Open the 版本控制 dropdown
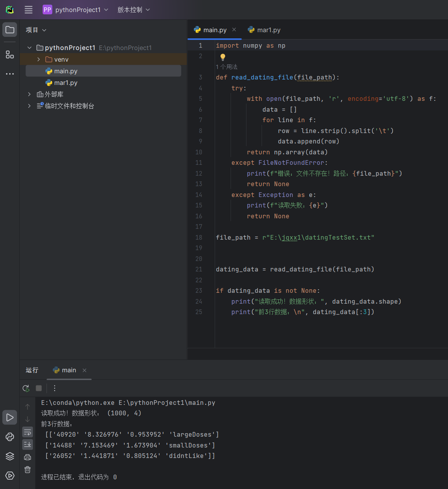 (x=134, y=10)
